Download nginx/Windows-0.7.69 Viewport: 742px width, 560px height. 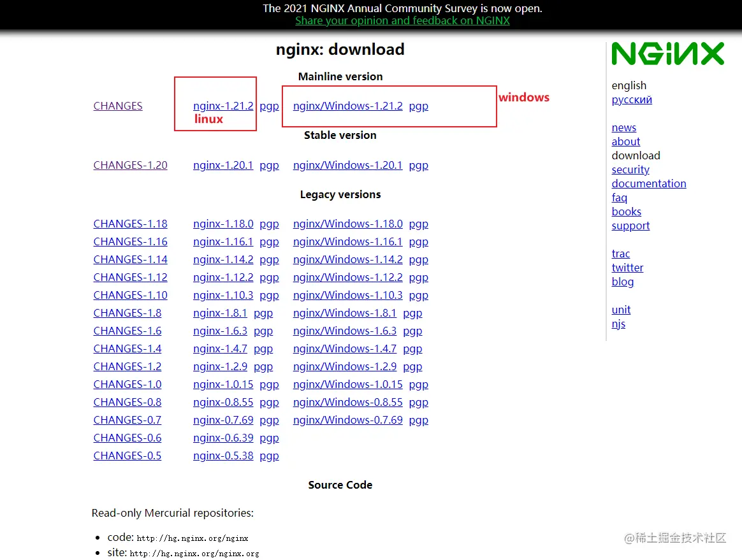pyautogui.click(x=348, y=420)
